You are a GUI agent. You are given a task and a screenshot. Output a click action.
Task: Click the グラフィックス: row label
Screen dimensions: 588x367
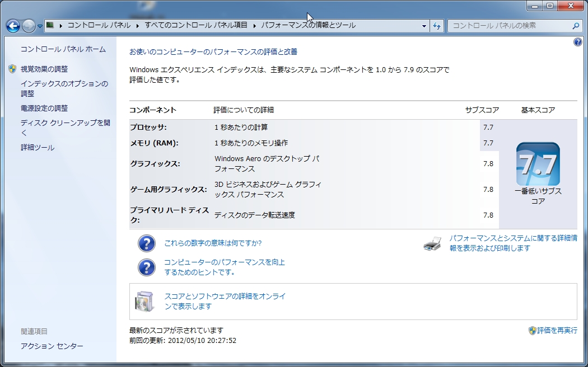click(155, 164)
